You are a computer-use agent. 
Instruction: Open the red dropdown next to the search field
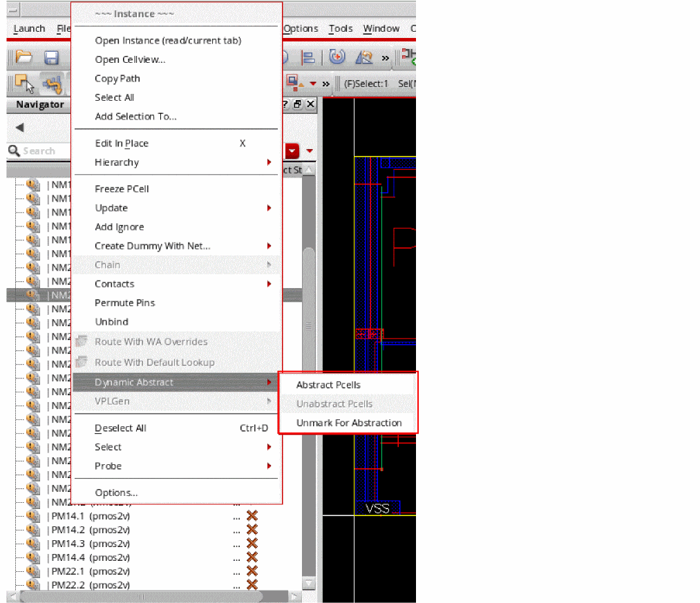point(292,151)
